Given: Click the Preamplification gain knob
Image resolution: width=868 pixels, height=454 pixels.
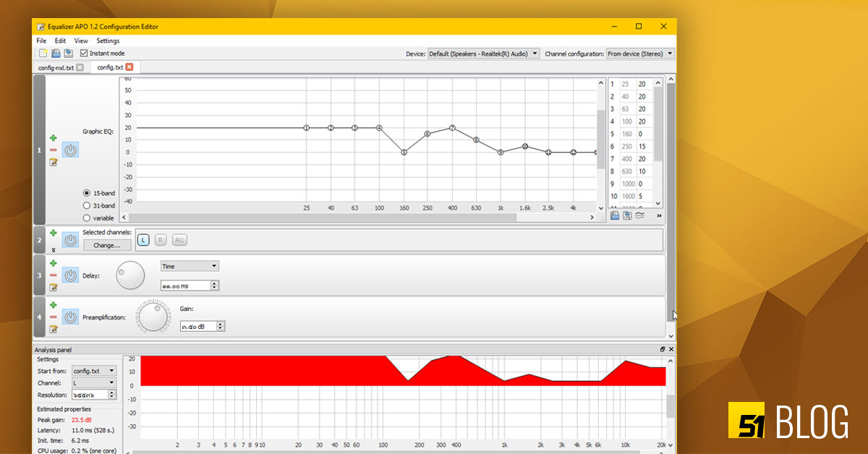Looking at the screenshot, I should pyautogui.click(x=153, y=317).
